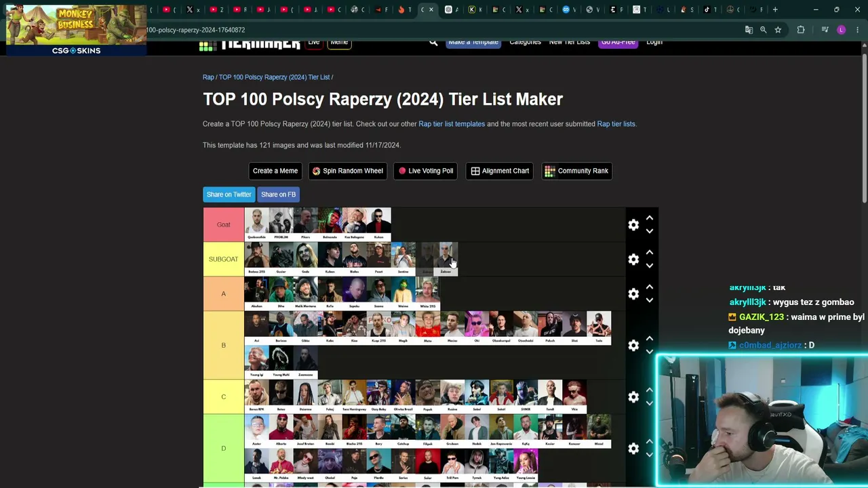Move the B tier row up
868x488 pixels.
click(x=650, y=339)
